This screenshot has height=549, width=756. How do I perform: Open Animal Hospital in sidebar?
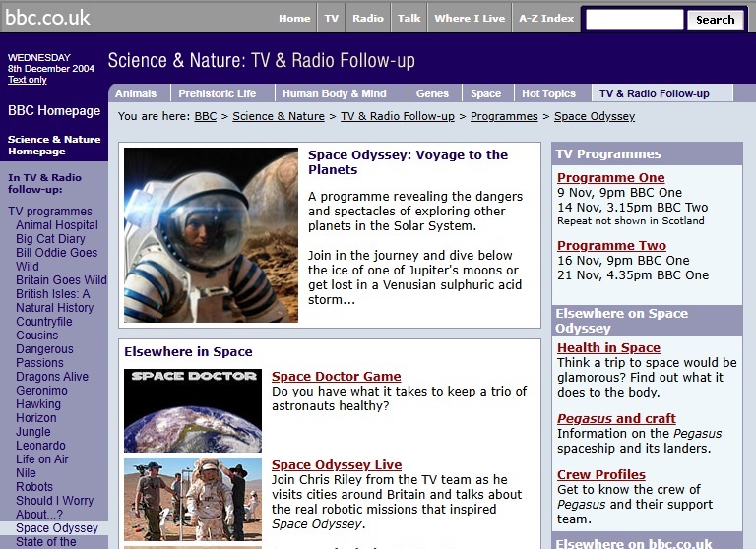coord(57,225)
